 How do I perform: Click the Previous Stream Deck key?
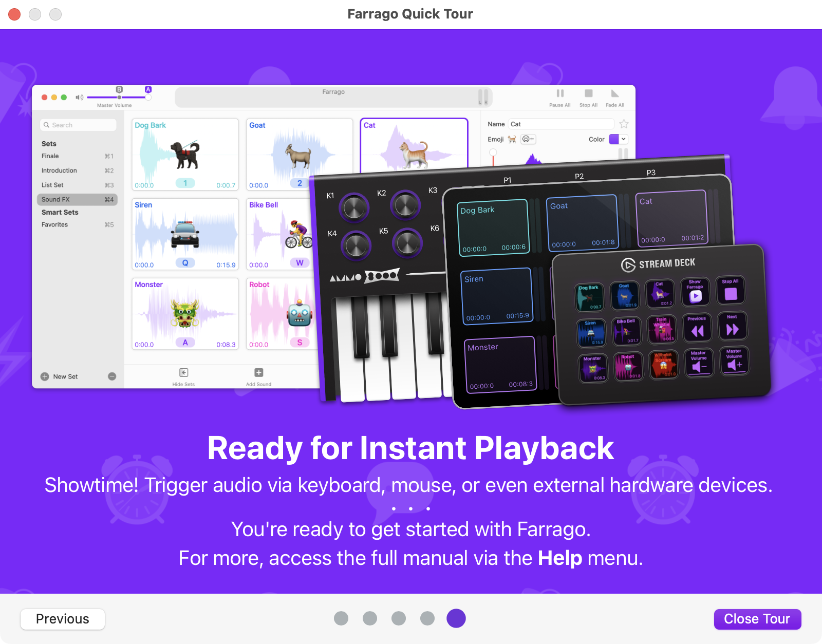click(x=697, y=328)
